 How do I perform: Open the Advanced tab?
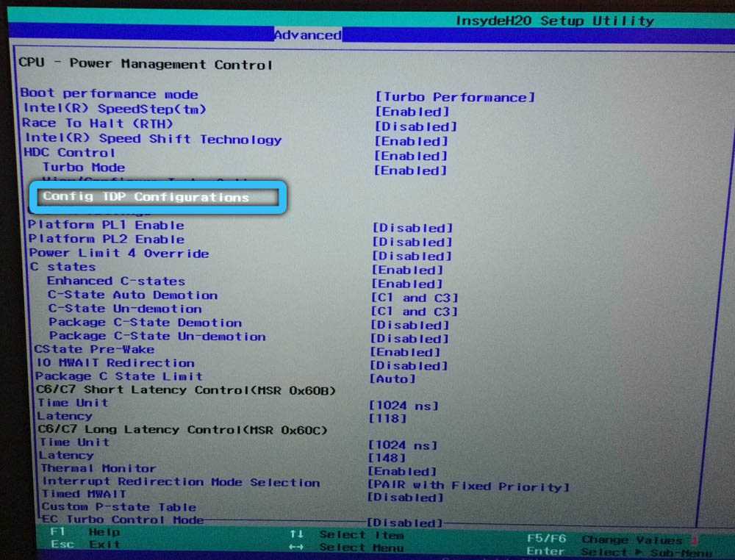pyautogui.click(x=307, y=35)
